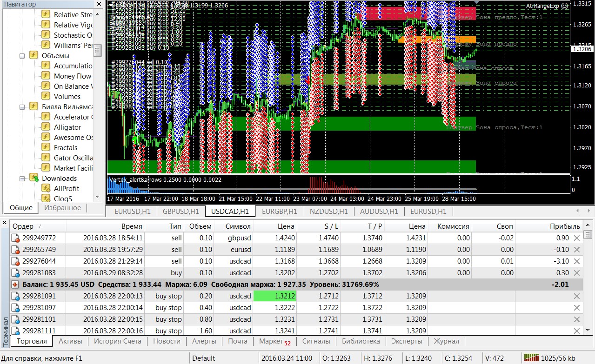Sort orders by Прибыль column
Image resolution: width=595 pixels, height=364 pixels.
565,226
